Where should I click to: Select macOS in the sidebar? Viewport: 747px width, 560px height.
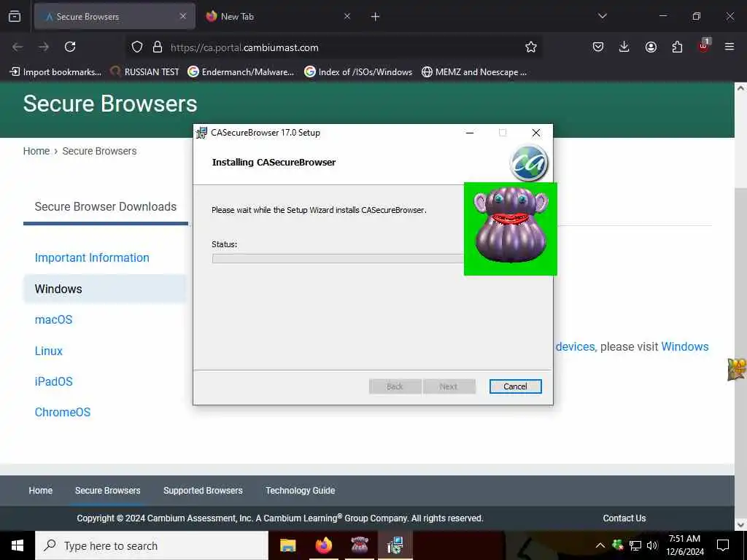tap(53, 319)
